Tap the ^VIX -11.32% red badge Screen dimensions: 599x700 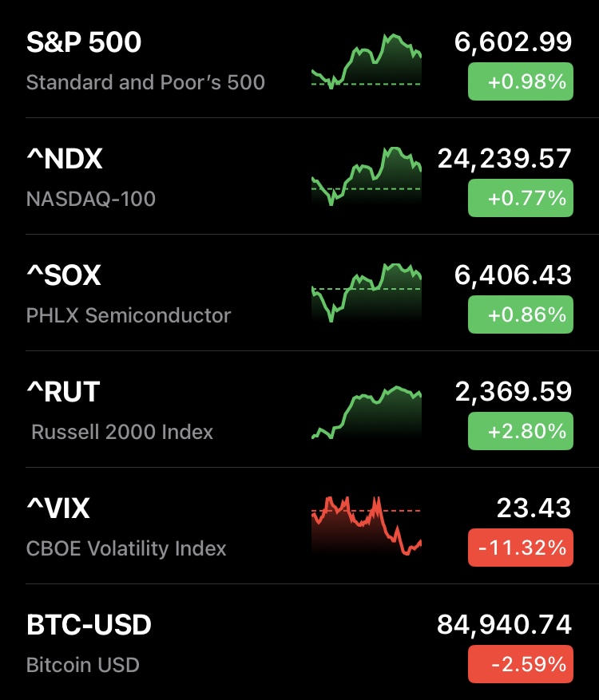pyautogui.click(x=520, y=548)
